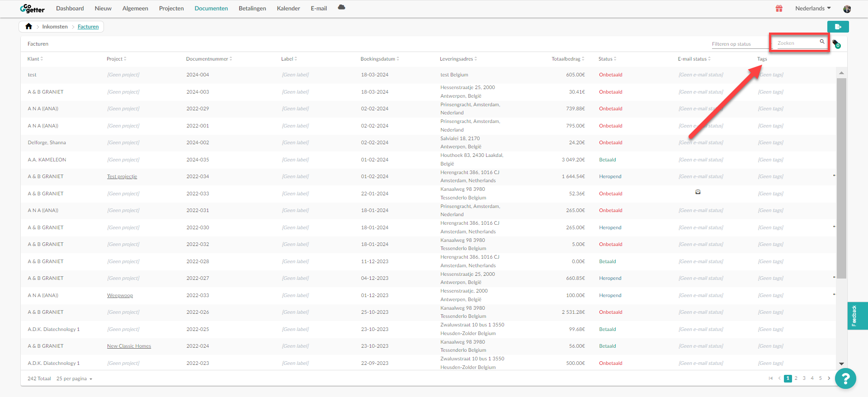Sort table by Klant column
Screen dimensions: 868x397
(35, 59)
